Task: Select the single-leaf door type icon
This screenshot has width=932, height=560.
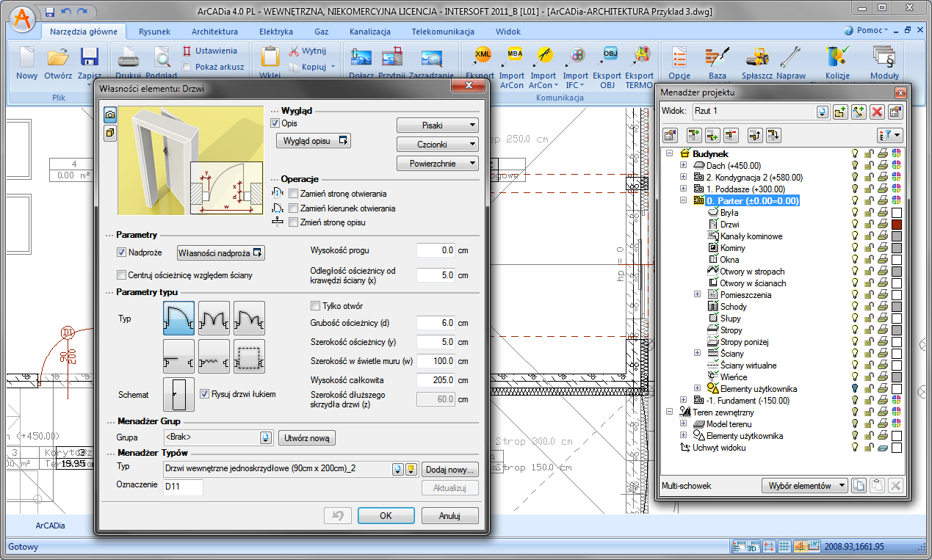Action: tap(178, 317)
